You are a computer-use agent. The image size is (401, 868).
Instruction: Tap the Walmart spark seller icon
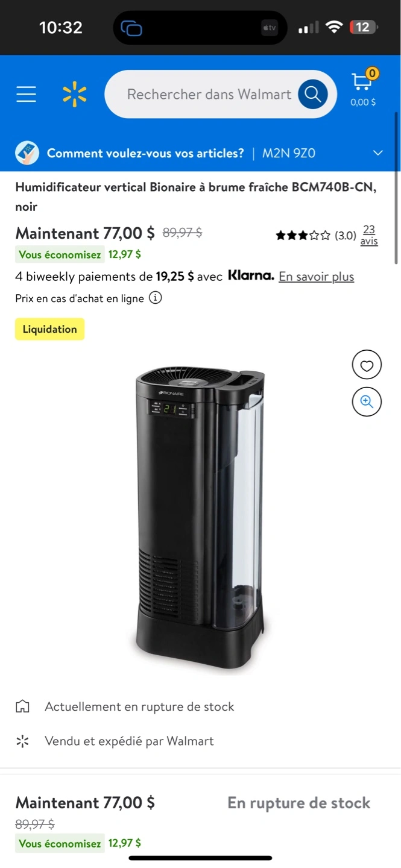pos(22,741)
